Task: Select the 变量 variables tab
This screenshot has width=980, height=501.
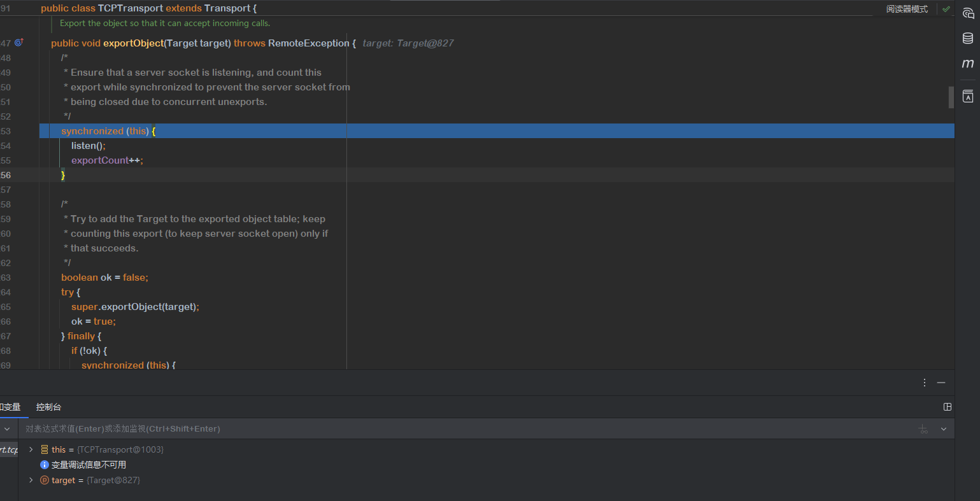Action: tap(11, 407)
